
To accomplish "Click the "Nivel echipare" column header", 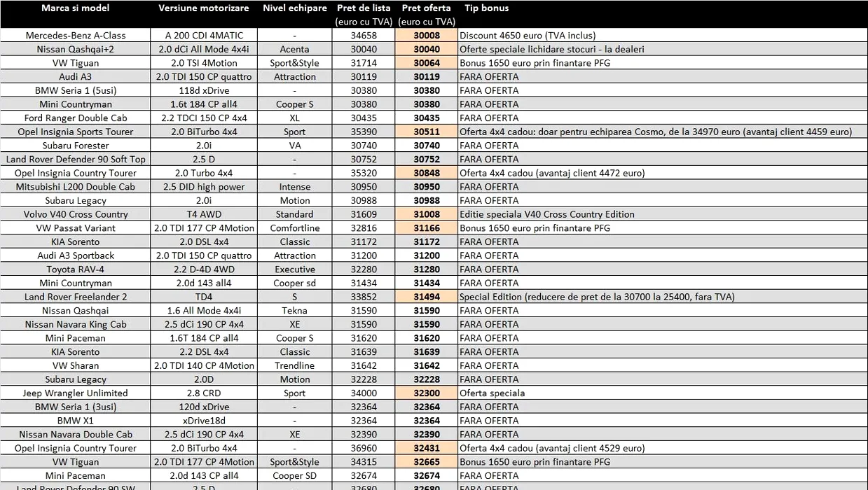I will (x=295, y=8).
